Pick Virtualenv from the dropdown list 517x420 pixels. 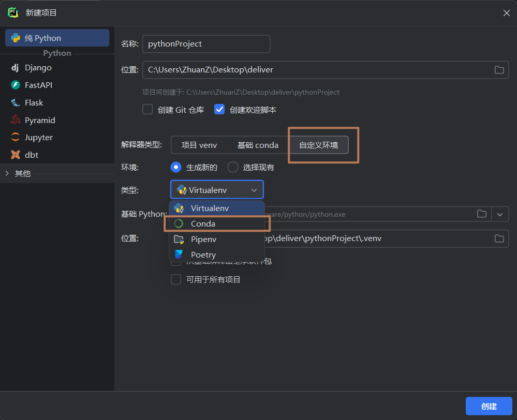click(217, 208)
